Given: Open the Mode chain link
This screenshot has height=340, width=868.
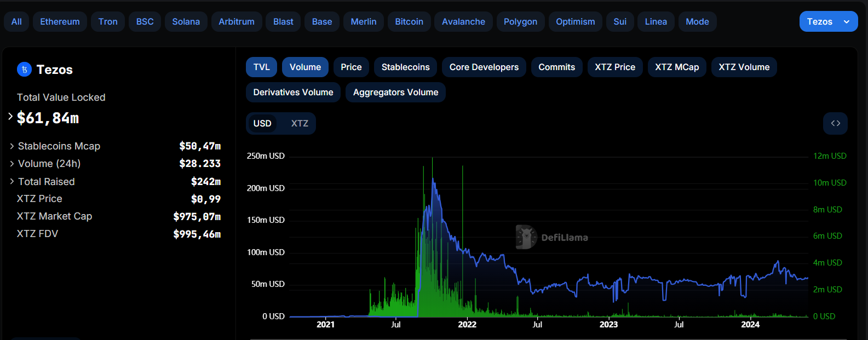Looking at the screenshot, I should click(697, 21).
